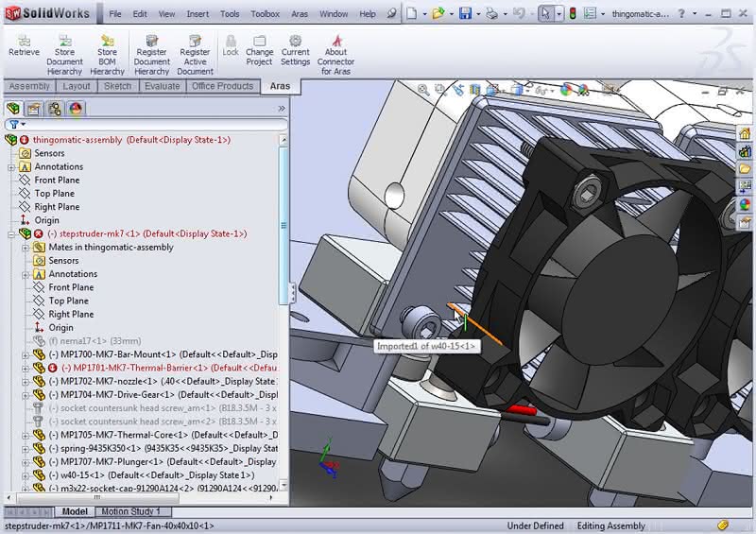Click the tree filter funnel icon
Image resolution: width=756 pixels, height=534 pixels.
pos(14,125)
